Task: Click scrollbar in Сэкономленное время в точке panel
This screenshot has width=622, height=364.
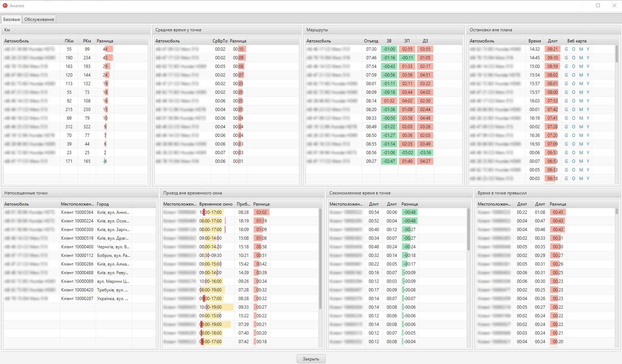Action: point(468,230)
